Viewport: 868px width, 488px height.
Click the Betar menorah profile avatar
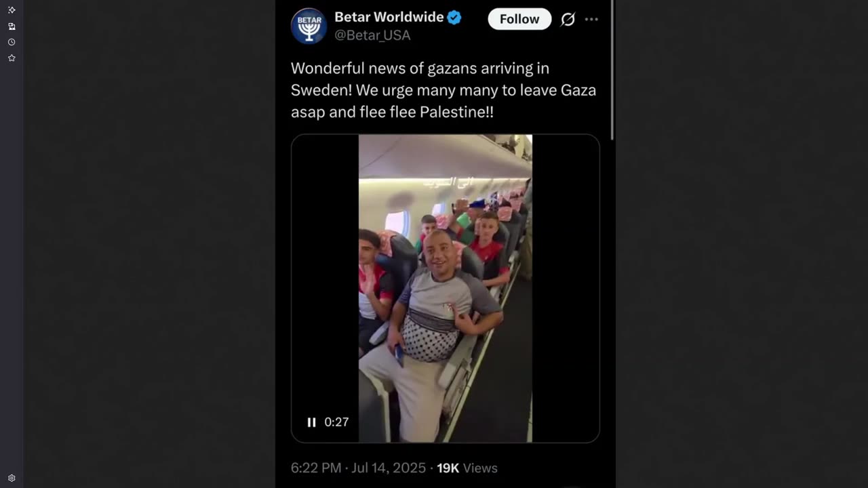point(309,26)
